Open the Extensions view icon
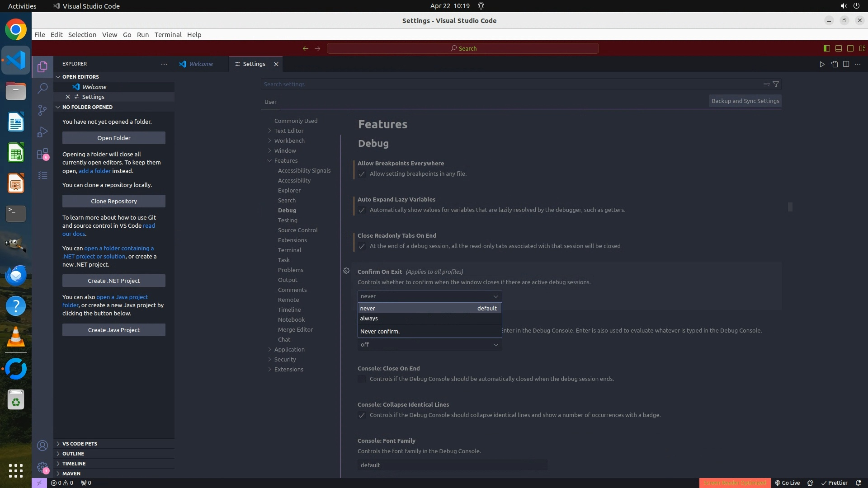The width and height of the screenshot is (868, 488). pos(42,154)
